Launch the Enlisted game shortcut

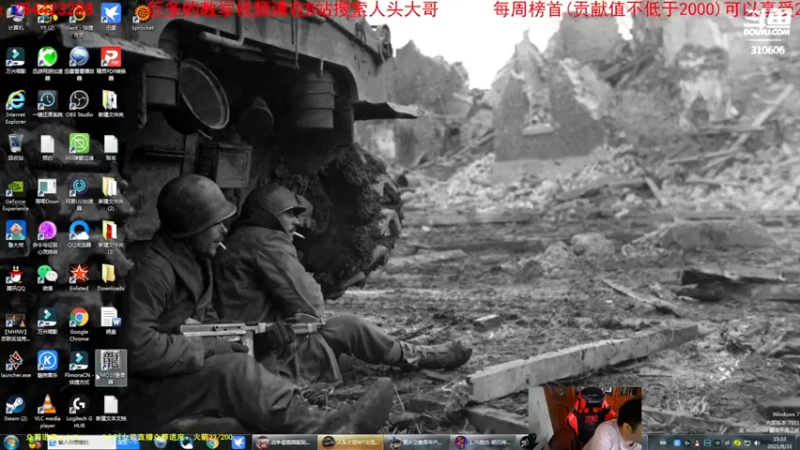pos(79,277)
